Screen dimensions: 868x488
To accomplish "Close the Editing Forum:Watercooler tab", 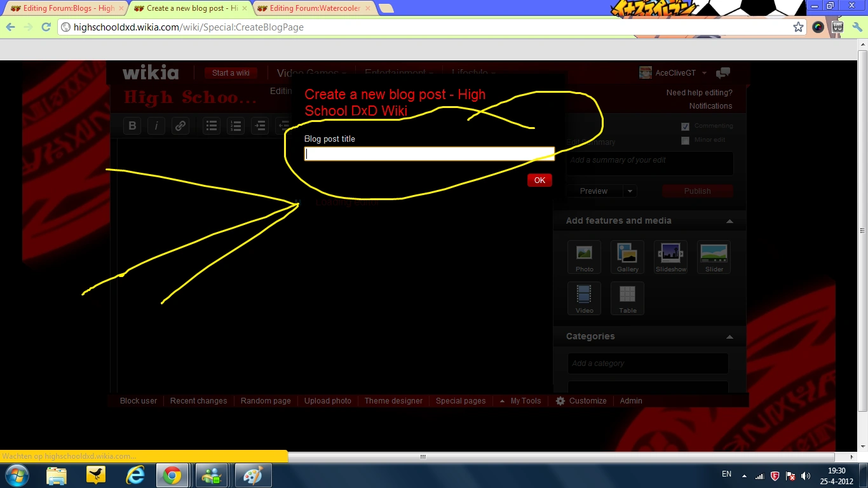I will tap(367, 8).
